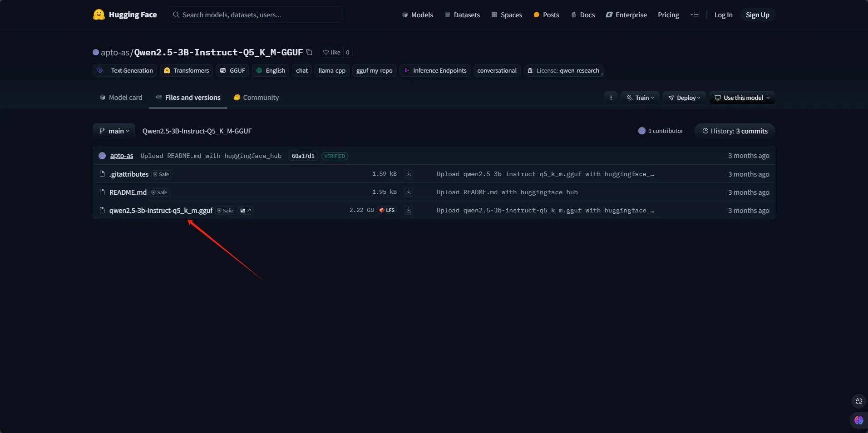Copy the model name with the copy icon

pos(309,52)
